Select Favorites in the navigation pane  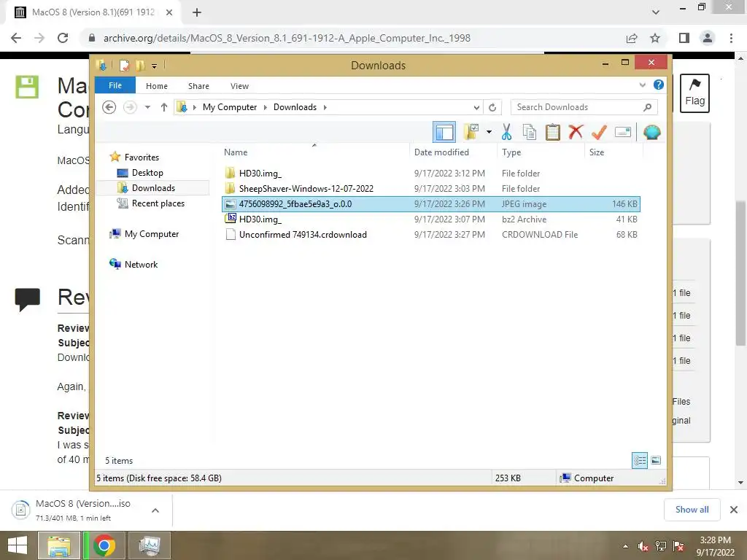(x=142, y=157)
